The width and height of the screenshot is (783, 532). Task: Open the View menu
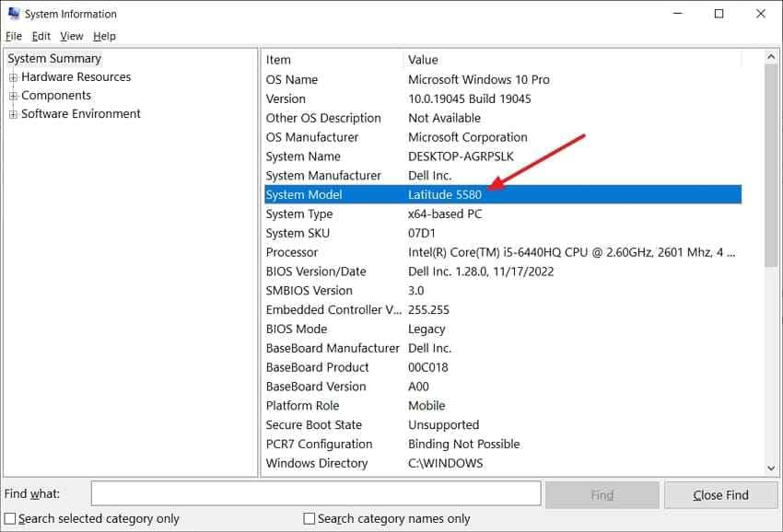tap(72, 36)
